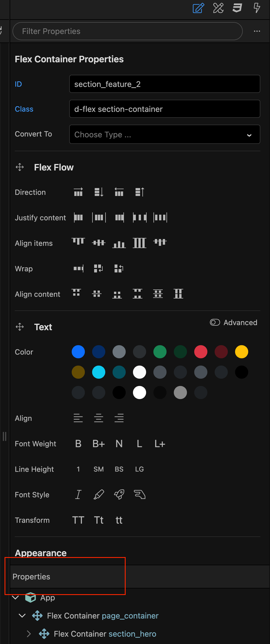Open the Convert To type dropdown

point(164,135)
